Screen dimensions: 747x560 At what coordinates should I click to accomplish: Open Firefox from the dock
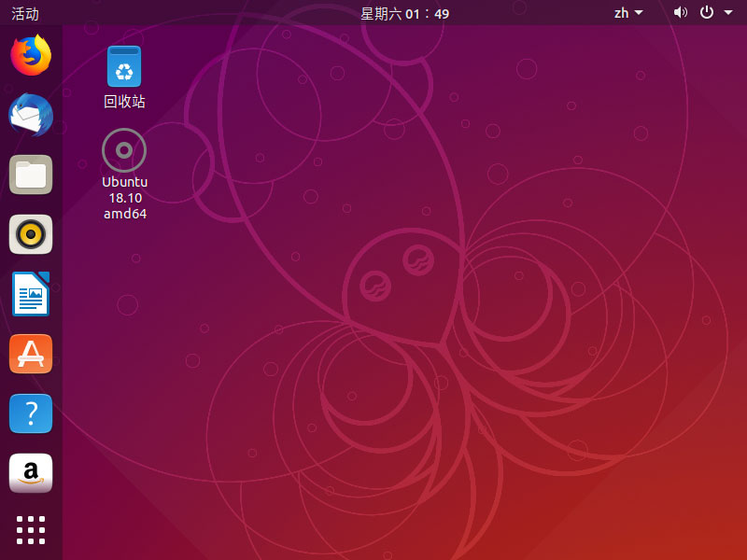tap(31, 55)
